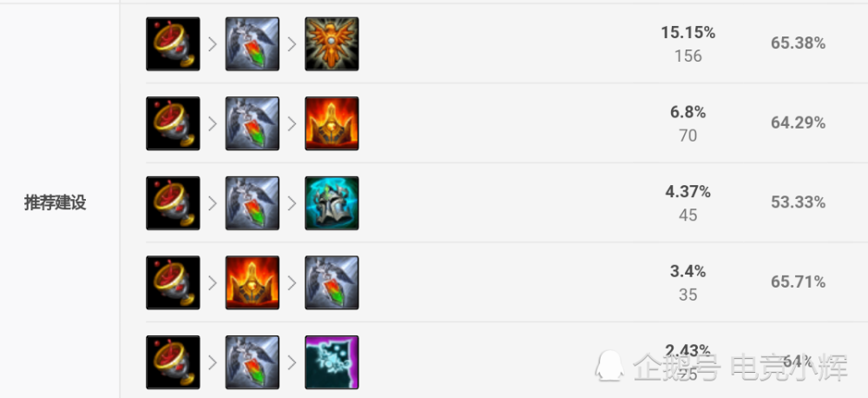The height and width of the screenshot is (398, 868).
Task: Click the 6.8% pick rate text
Action: pos(688,112)
